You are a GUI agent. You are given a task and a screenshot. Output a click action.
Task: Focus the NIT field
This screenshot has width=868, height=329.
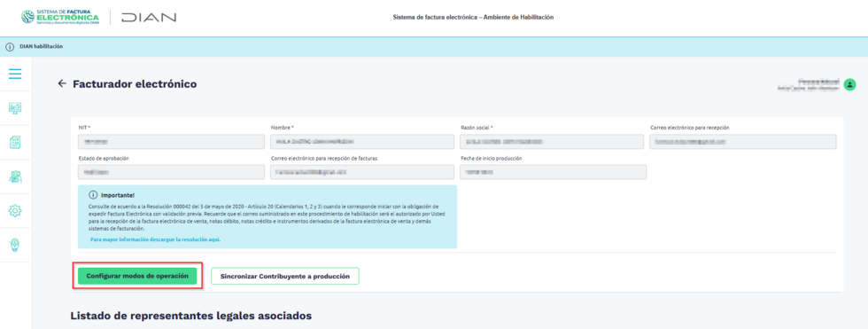tap(172, 142)
